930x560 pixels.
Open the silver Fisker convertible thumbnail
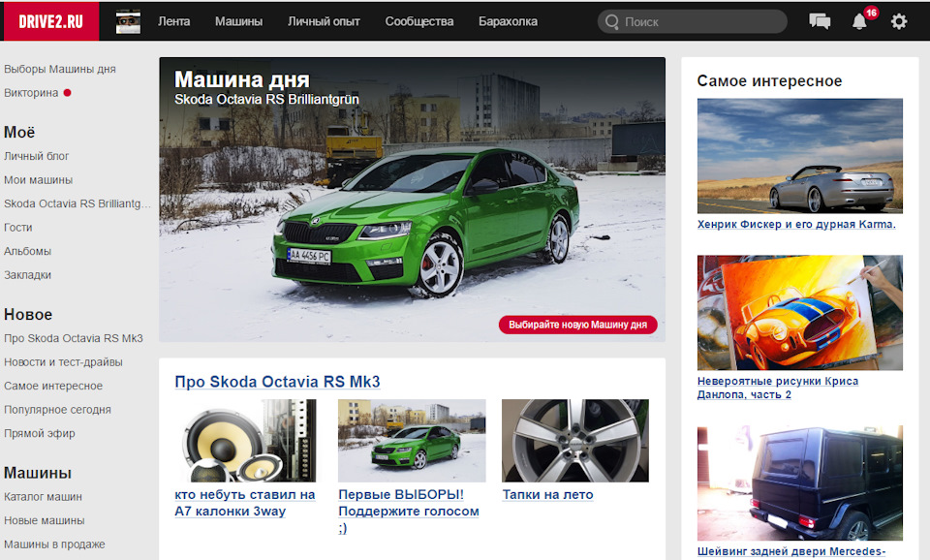point(800,156)
